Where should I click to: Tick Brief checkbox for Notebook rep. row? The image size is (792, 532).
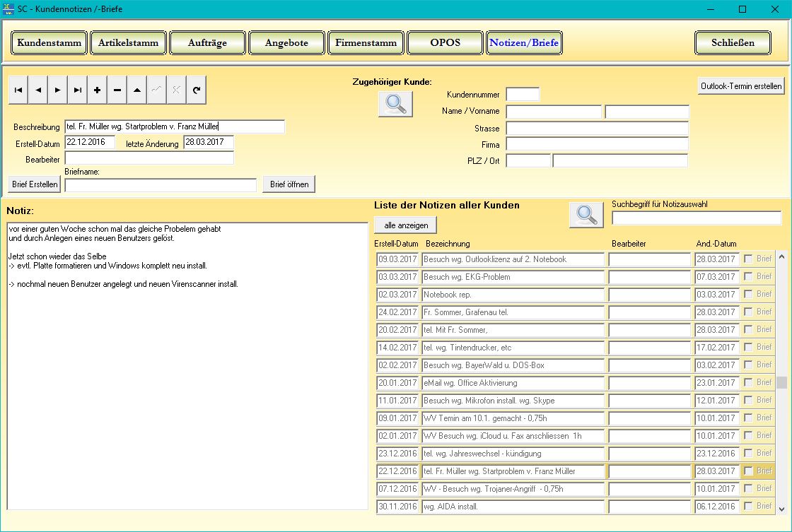click(x=748, y=295)
